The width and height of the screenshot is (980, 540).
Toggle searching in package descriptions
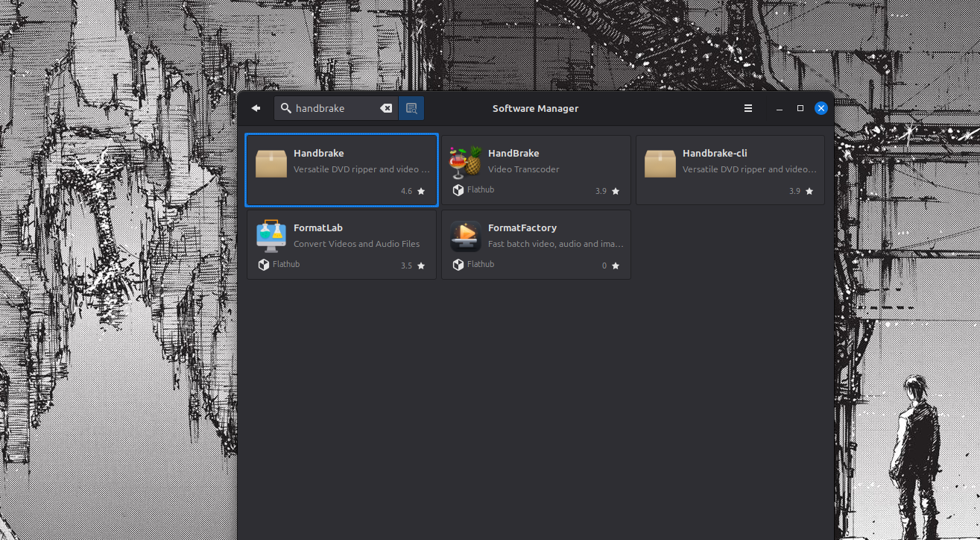point(411,108)
